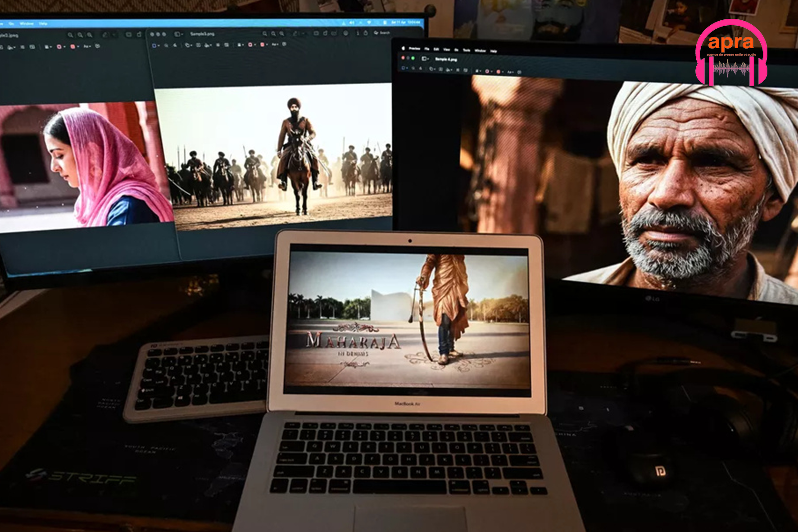The image size is (798, 532).
Task: Zoom out in the Sample3.png window
Action: (265, 34)
